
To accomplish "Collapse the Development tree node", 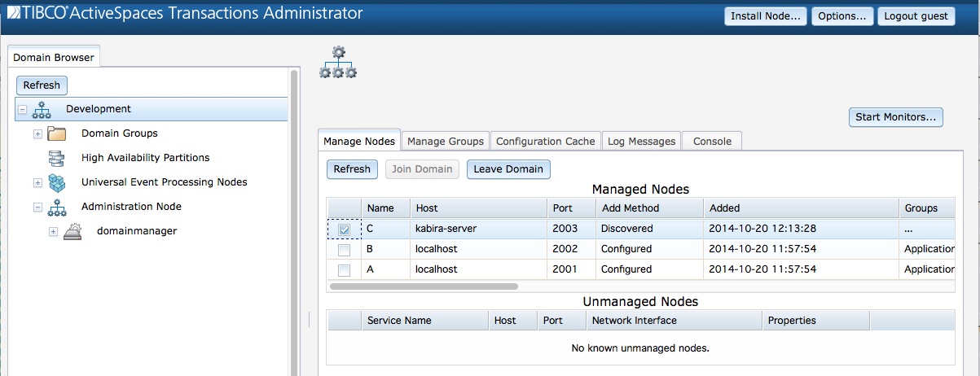I will pos(22,109).
